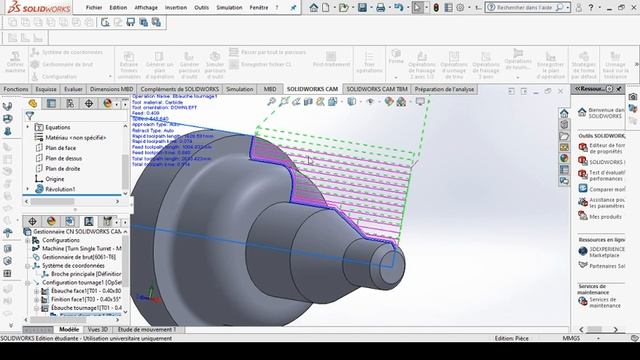This screenshot has height=360, width=640.
Task: Click the filter funnel icon in feature tree
Action: tap(30, 116)
